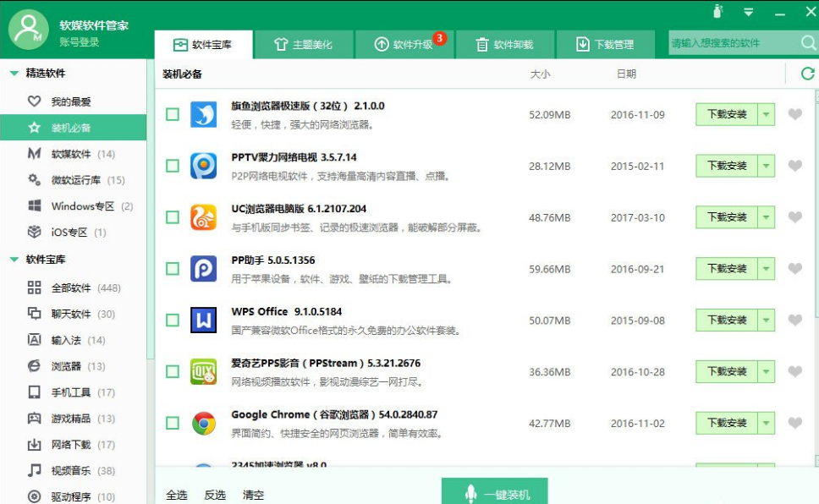Screen dimensions: 819x504
Task: Click the software list vertical scrollbar
Action: (x=817, y=209)
